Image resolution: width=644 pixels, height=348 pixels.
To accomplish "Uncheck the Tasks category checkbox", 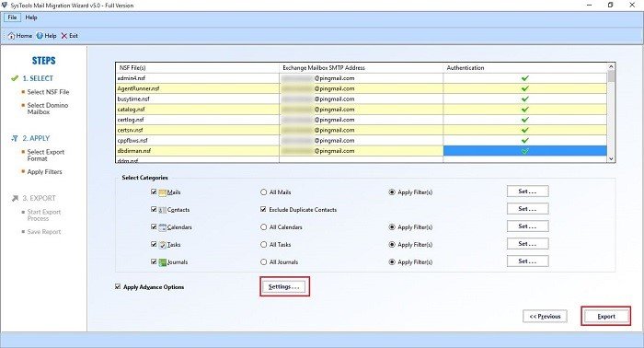I will click(x=154, y=244).
